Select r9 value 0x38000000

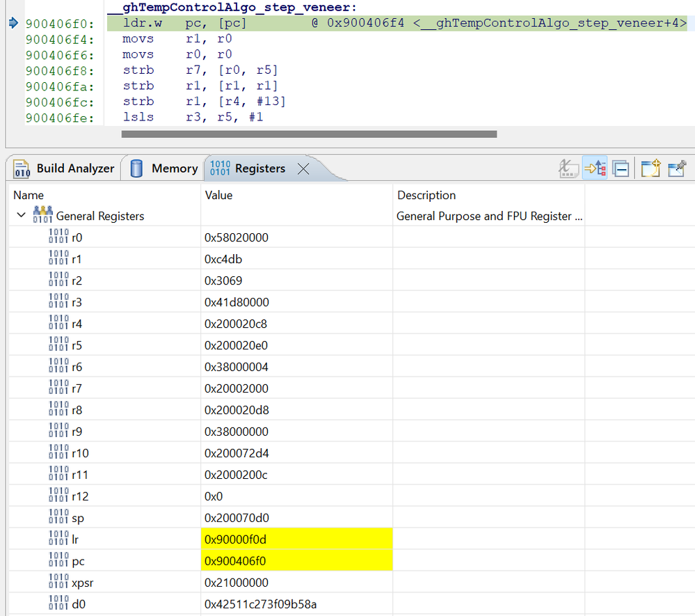click(237, 432)
